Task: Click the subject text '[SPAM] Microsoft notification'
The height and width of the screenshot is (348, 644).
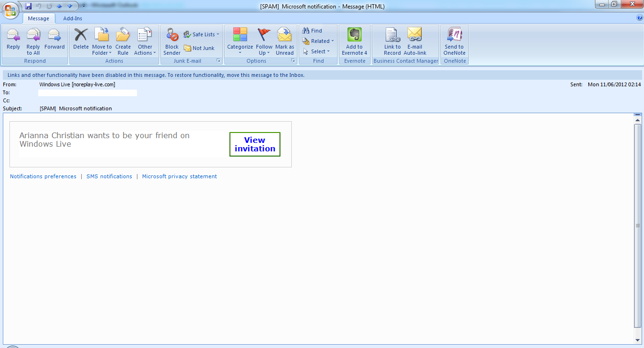Action: (76, 108)
